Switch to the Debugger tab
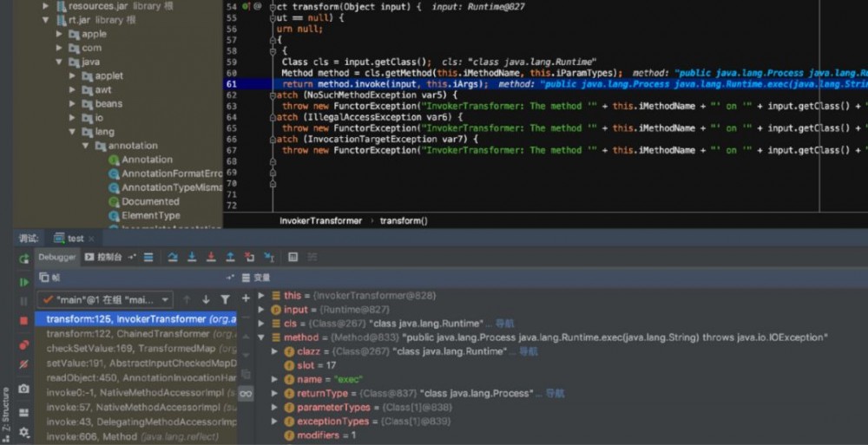Screen dimensions: 868x445 [56, 258]
